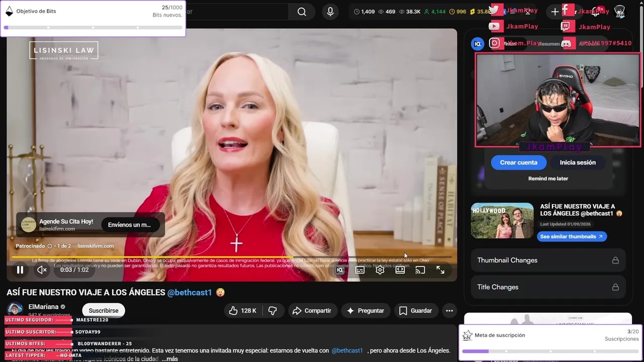
Task: Expand the Thumbnail Changes section
Action: click(548, 260)
